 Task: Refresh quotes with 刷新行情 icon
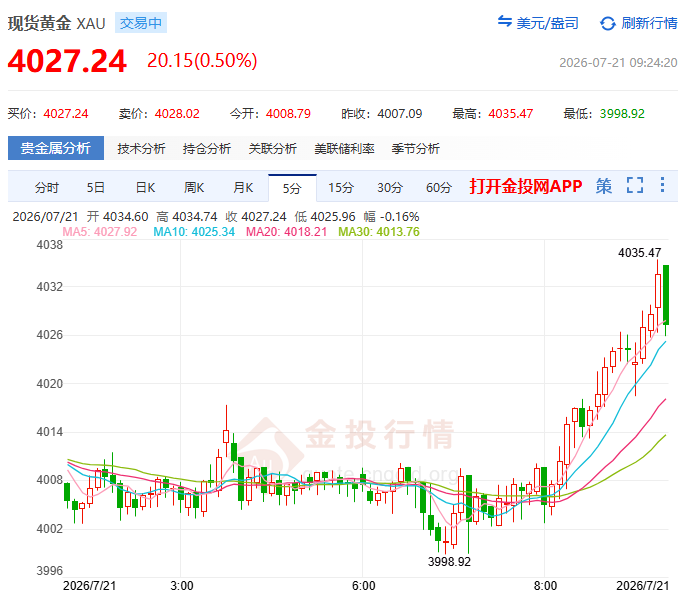click(x=608, y=23)
